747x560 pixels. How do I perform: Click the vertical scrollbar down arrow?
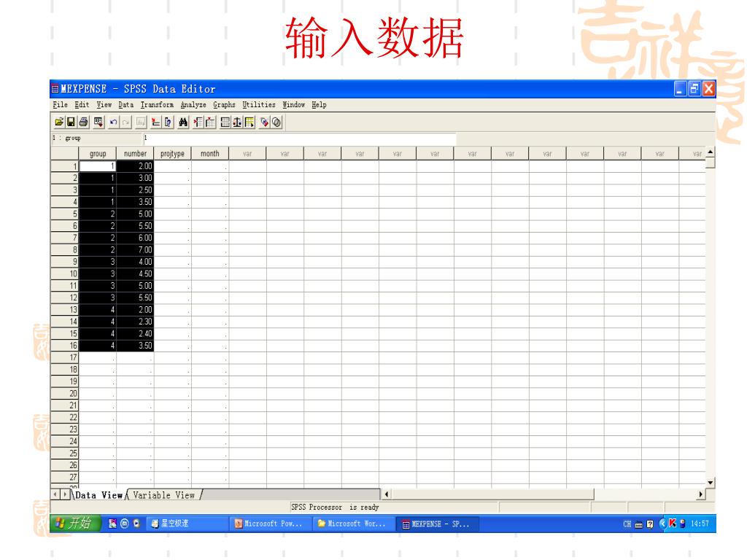(711, 483)
